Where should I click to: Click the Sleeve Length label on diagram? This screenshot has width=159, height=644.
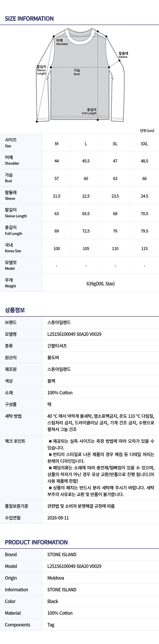click(42, 70)
